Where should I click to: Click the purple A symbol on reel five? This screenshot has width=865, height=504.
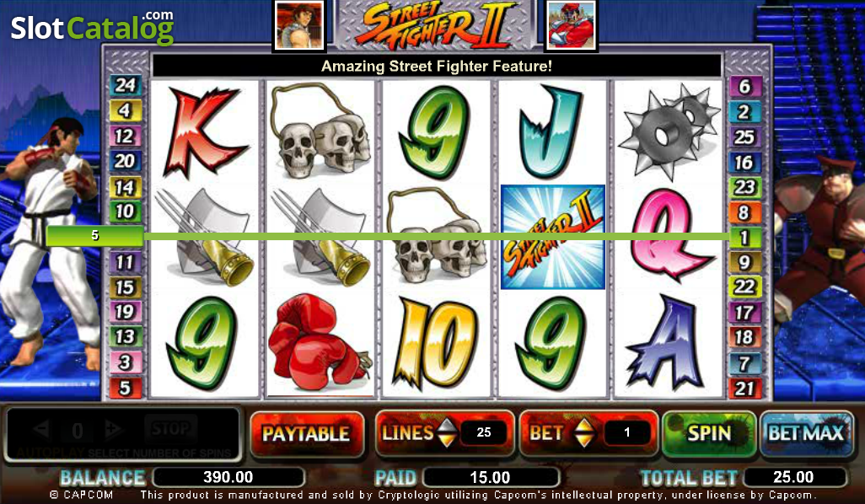click(665, 343)
